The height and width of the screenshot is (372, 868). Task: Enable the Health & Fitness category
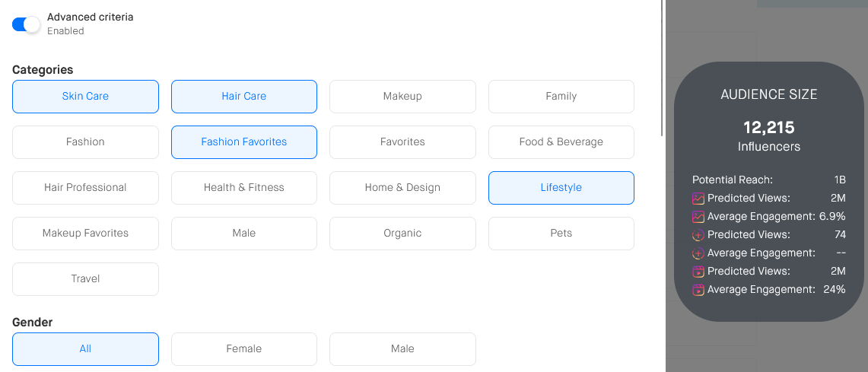coord(243,188)
